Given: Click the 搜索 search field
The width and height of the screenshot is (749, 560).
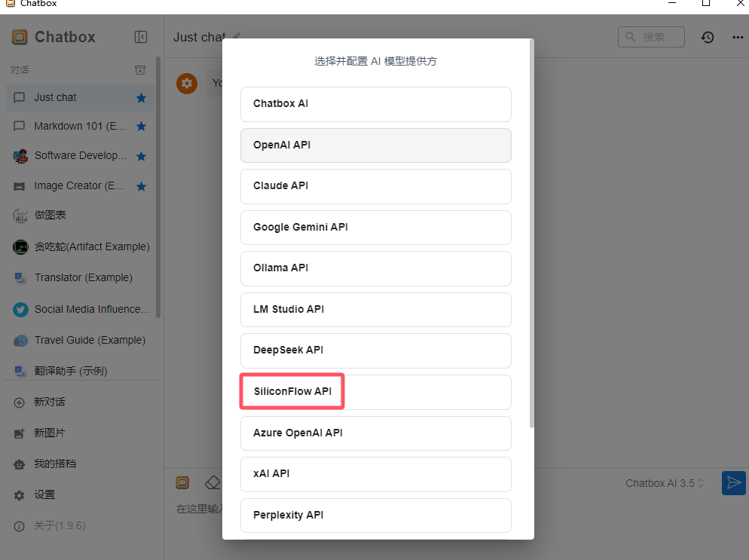Looking at the screenshot, I should click(x=651, y=37).
